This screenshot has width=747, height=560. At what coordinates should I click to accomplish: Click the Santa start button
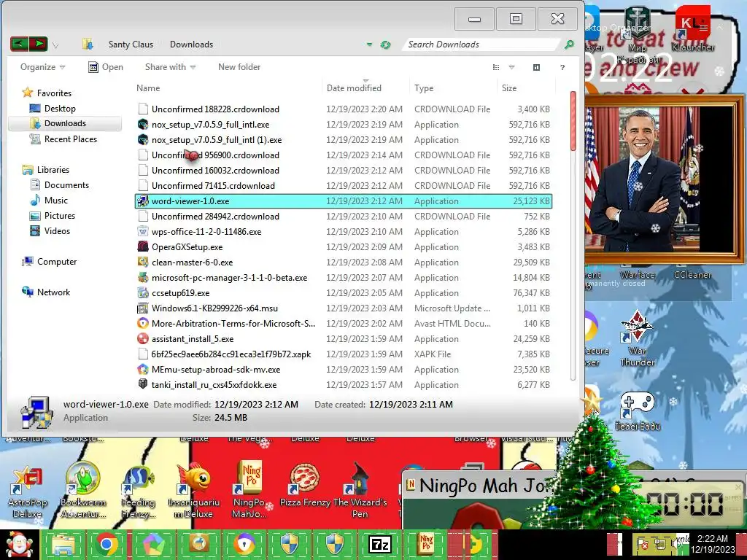point(19,544)
